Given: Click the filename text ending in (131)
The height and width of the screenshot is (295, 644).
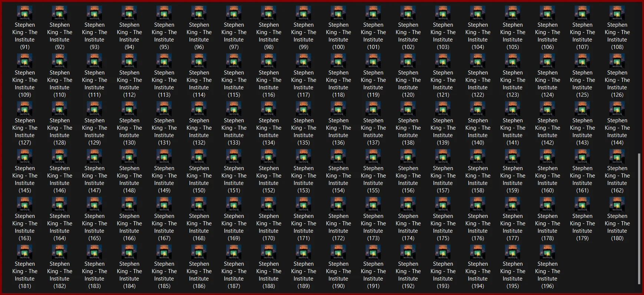Looking at the screenshot, I should [164, 132].
